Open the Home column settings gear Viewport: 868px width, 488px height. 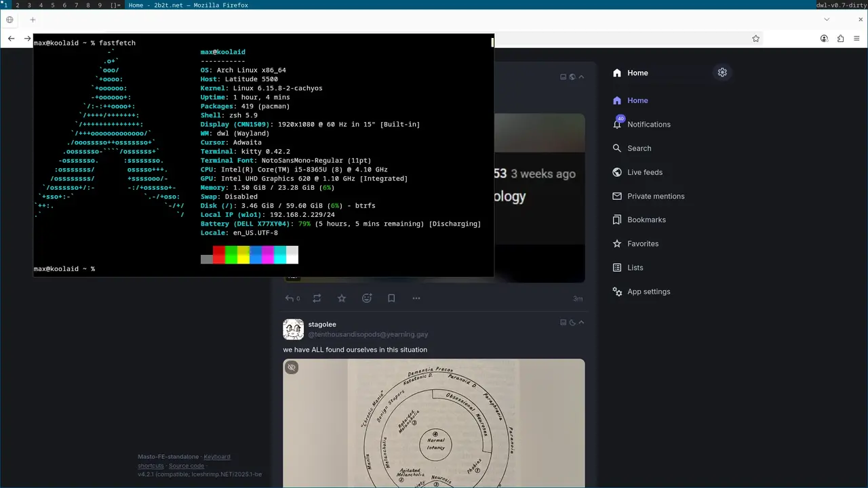point(722,73)
